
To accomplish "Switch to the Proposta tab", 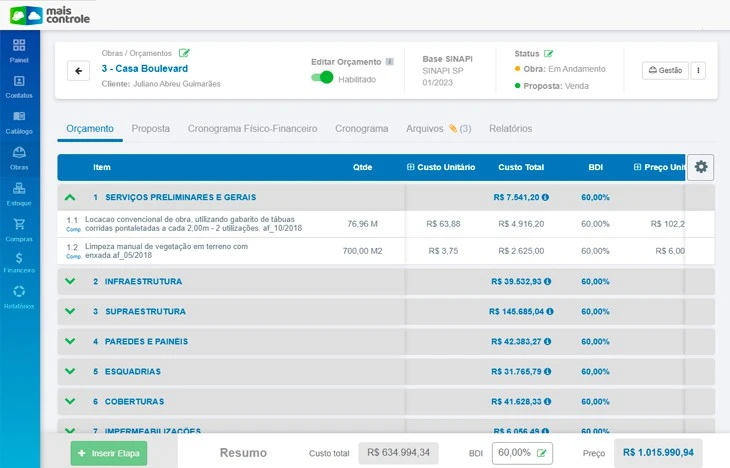I will pyautogui.click(x=150, y=129).
